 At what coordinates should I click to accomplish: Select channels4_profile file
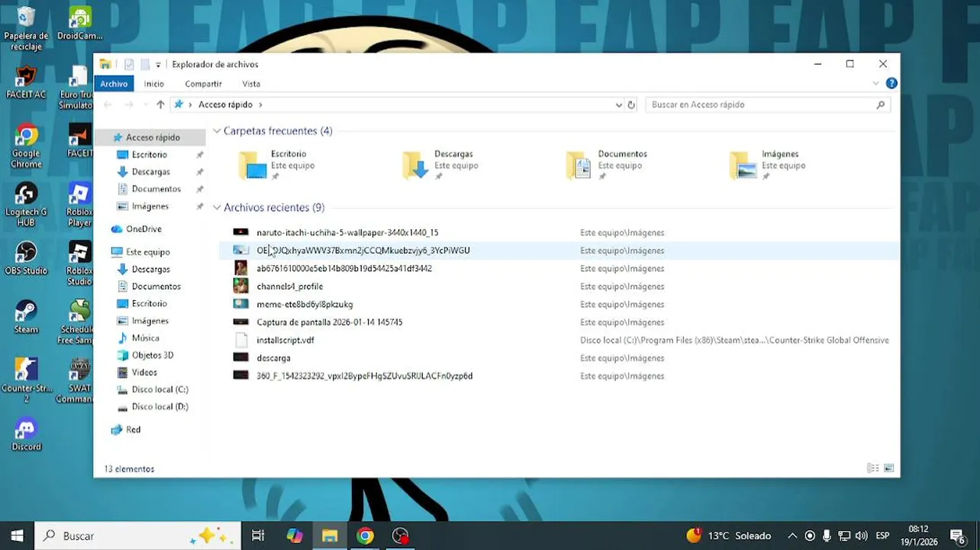click(559, 286)
